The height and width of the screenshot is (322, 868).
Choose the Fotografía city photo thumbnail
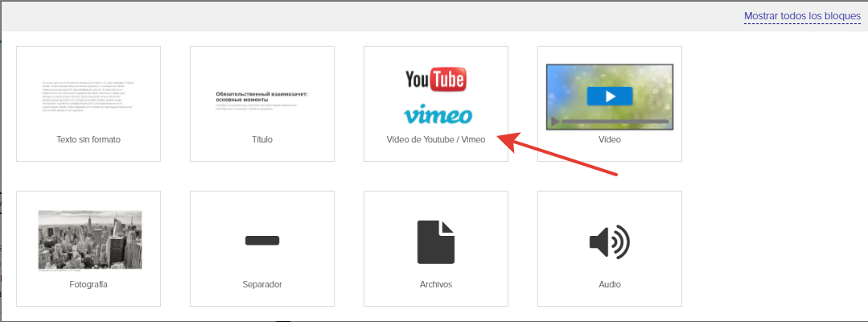89,241
